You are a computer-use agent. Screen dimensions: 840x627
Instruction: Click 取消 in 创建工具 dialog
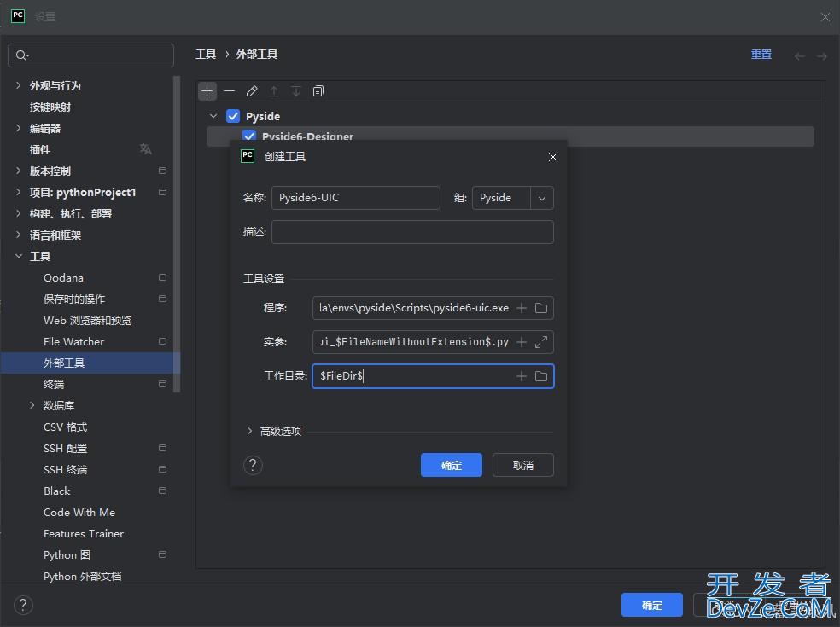click(522, 465)
